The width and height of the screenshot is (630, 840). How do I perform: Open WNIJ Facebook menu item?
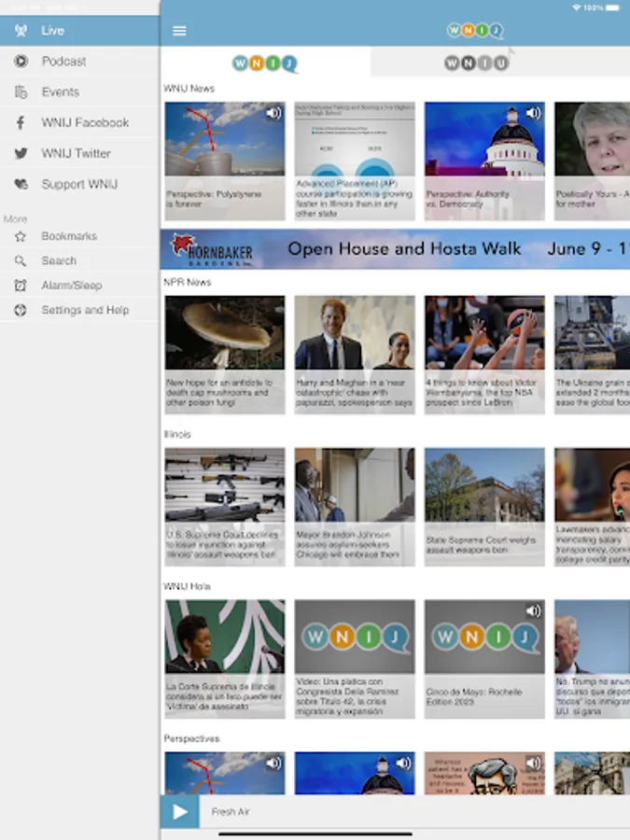pos(79,122)
